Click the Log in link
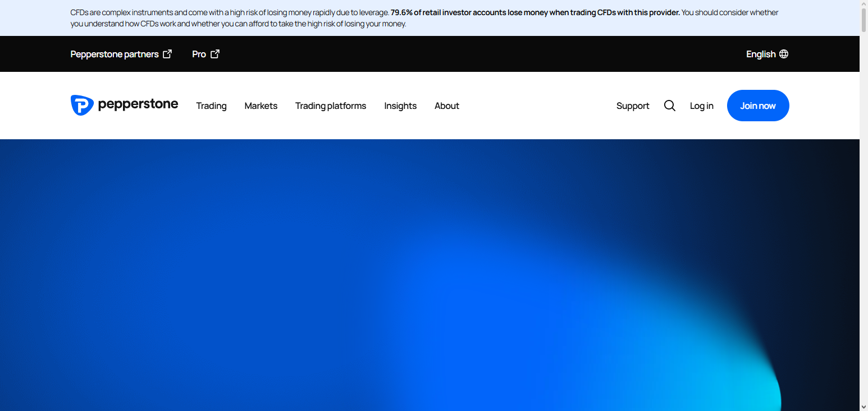 tap(702, 106)
